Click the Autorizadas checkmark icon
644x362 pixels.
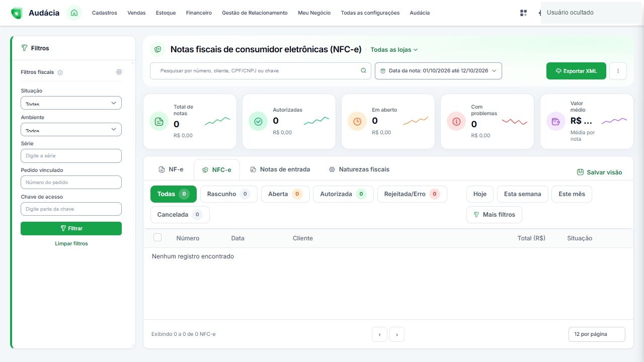(x=258, y=121)
